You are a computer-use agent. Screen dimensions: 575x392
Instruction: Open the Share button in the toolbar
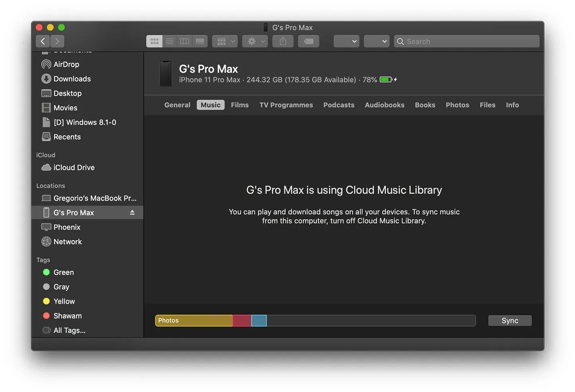tap(283, 41)
